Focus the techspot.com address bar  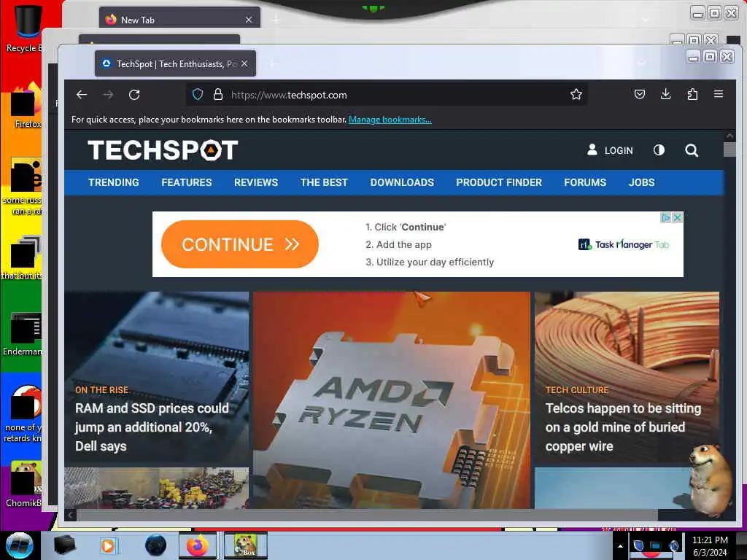[386, 95]
